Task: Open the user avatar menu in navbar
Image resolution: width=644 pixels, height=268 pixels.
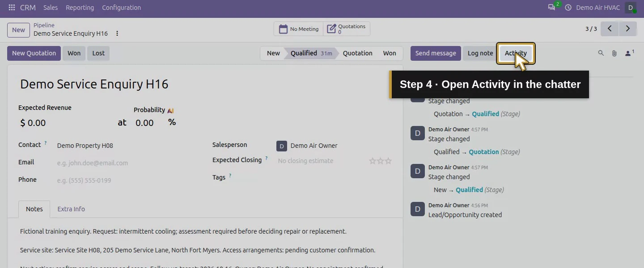Action: [631, 8]
